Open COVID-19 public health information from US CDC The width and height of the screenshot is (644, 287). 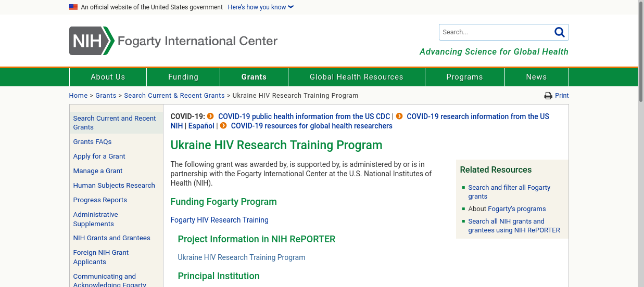point(304,116)
